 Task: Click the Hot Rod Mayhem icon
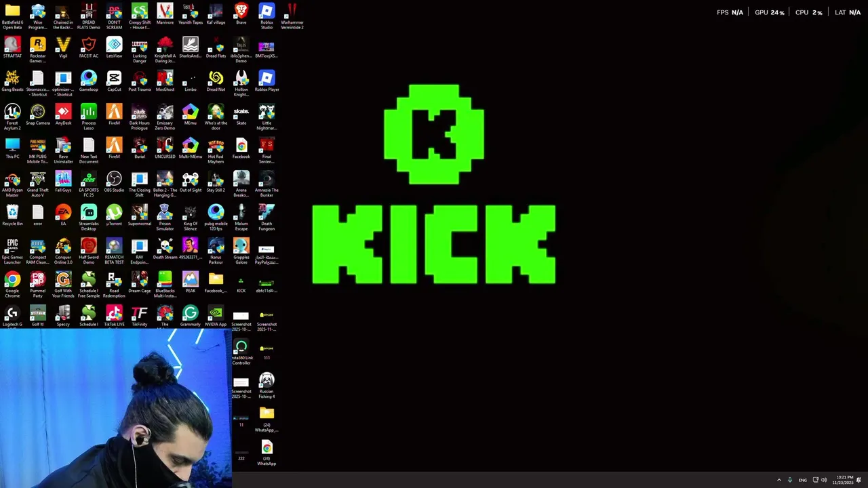coord(216,150)
